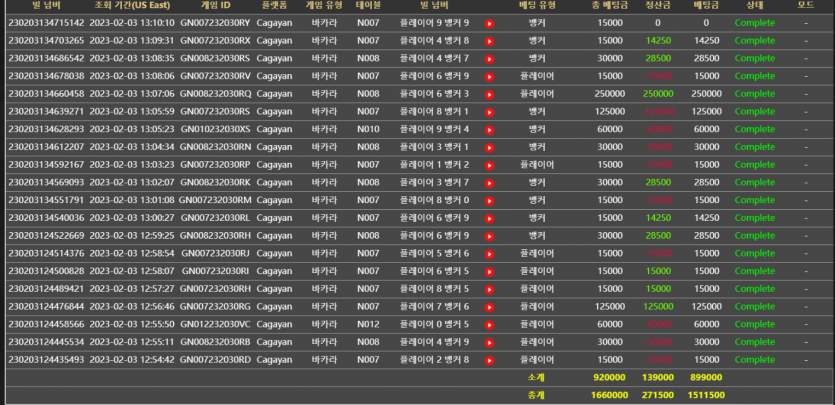Click the 게임 ID column header
Screen dimensions: 835x405
point(215,5)
